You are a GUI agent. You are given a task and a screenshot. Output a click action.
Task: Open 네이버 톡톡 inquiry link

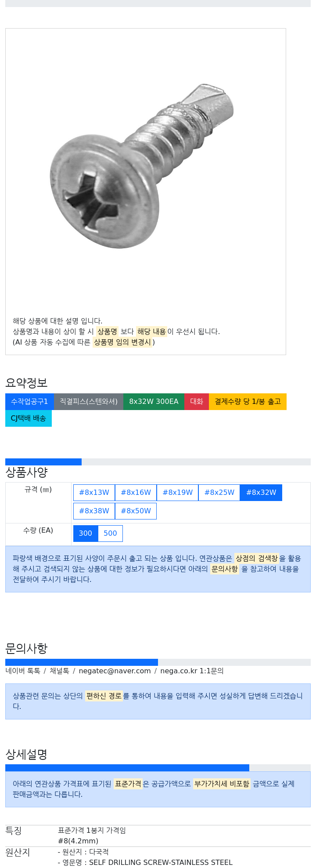[x=23, y=671]
